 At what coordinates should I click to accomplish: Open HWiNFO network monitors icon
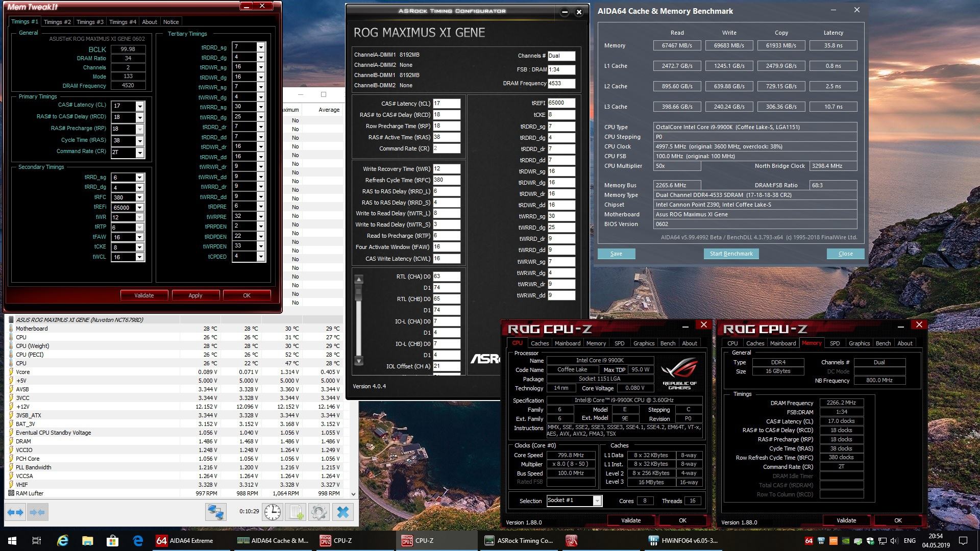(216, 512)
